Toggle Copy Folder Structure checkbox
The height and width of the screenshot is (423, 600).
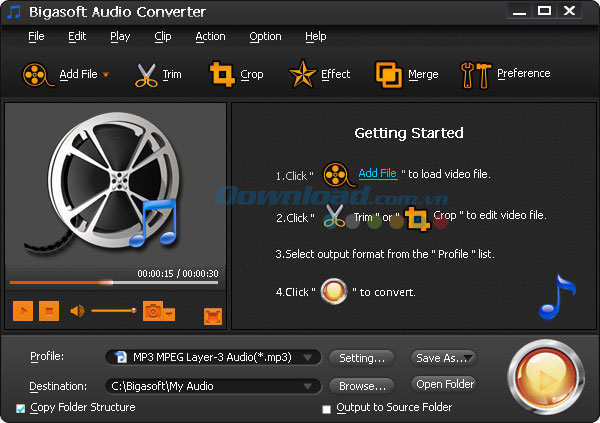pos(21,408)
